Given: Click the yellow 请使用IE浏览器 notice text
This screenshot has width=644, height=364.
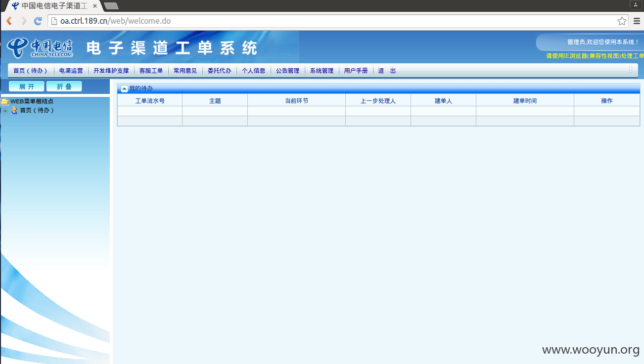Looking at the screenshot, I should pyautogui.click(x=595, y=56).
